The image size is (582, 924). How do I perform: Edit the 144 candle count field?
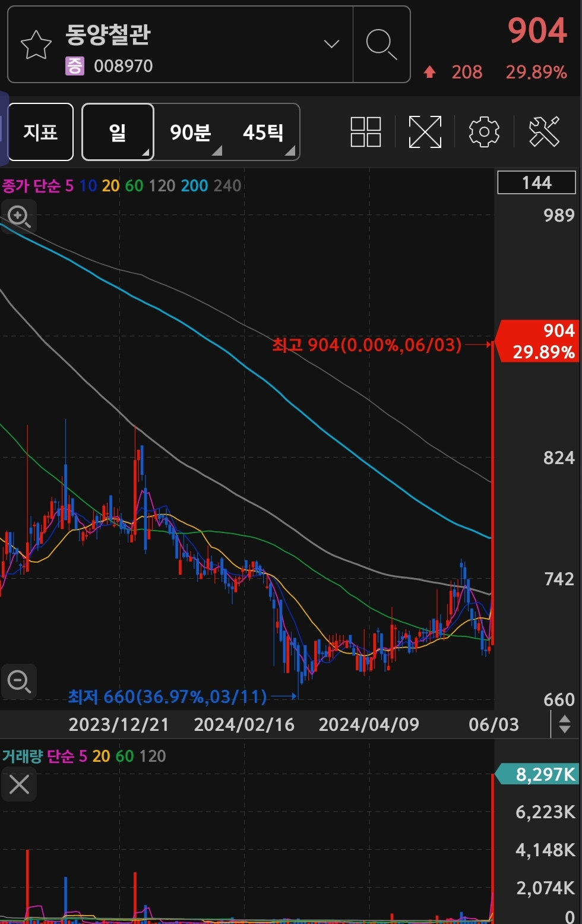[537, 182]
